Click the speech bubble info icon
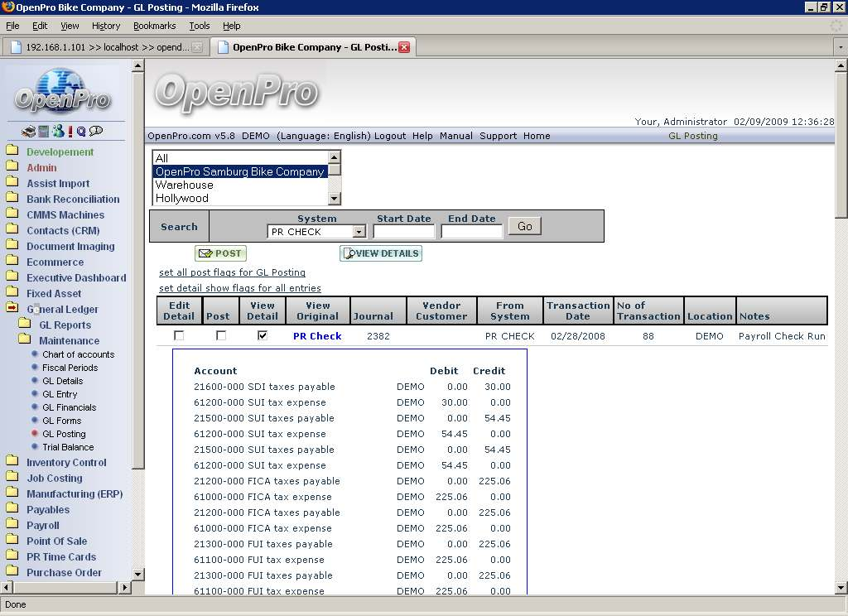Viewport: 848px width, 616px height. (x=96, y=131)
